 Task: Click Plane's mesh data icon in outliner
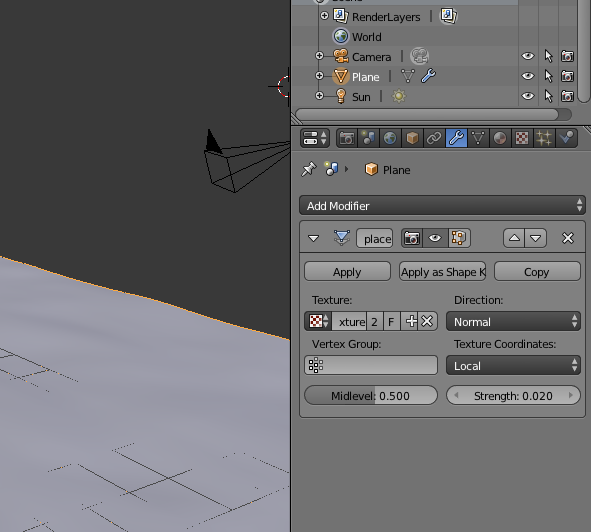coord(408,76)
